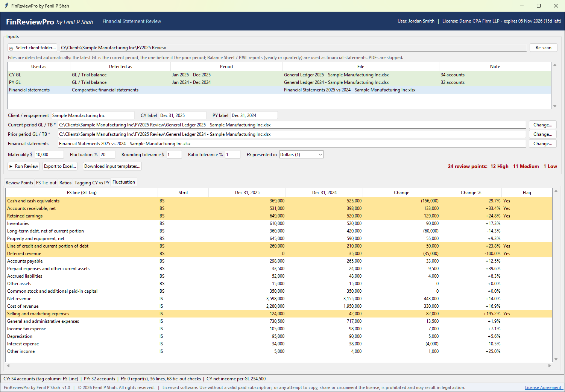Click the files list scrollbar down arrow
This screenshot has height=392, width=565.
555,106
